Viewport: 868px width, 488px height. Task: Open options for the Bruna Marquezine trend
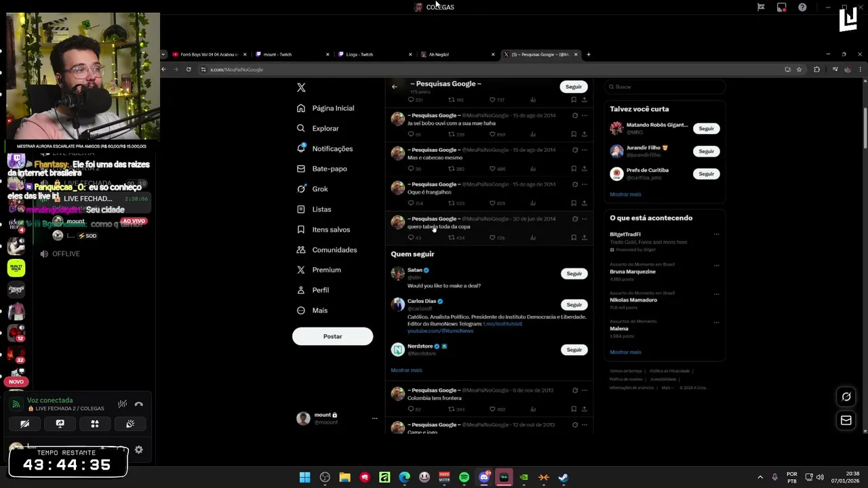[x=716, y=266]
